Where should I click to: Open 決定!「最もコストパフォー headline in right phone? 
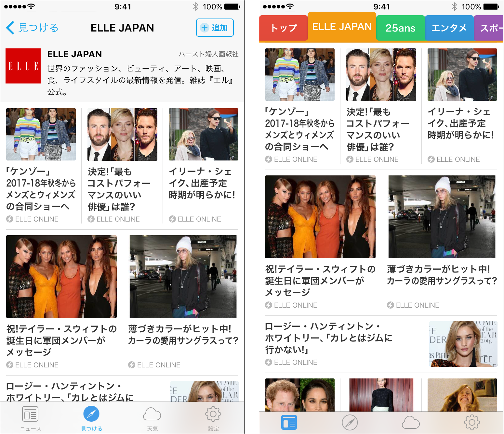click(x=378, y=129)
